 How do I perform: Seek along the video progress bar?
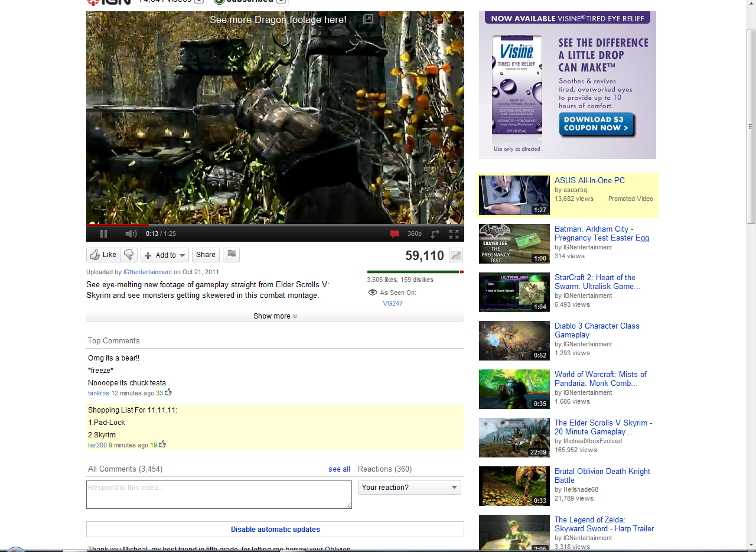coord(275,225)
